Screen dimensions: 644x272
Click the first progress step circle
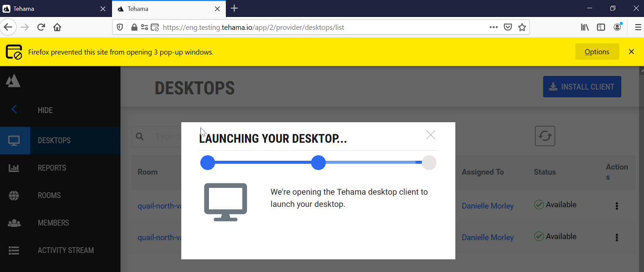pyautogui.click(x=208, y=162)
